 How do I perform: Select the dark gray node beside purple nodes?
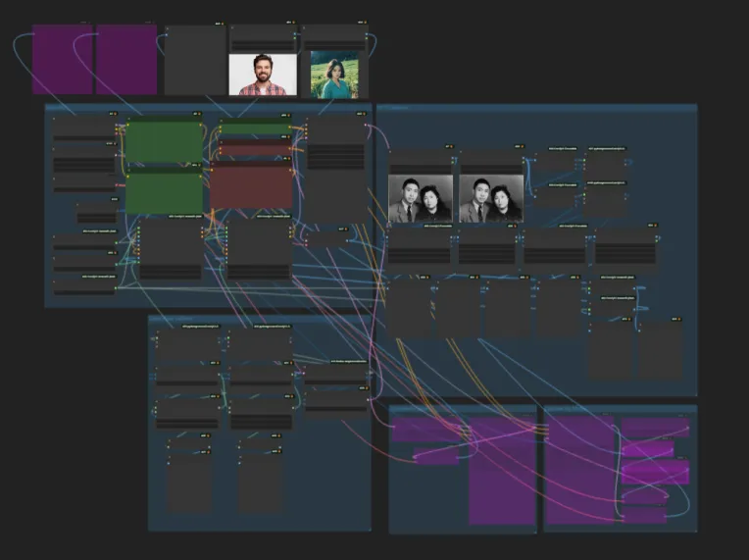coord(195,61)
